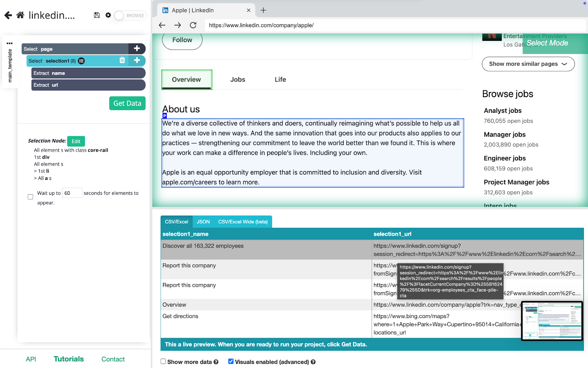Edit the Selection Node
588x368 pixels.
point(76,141)
